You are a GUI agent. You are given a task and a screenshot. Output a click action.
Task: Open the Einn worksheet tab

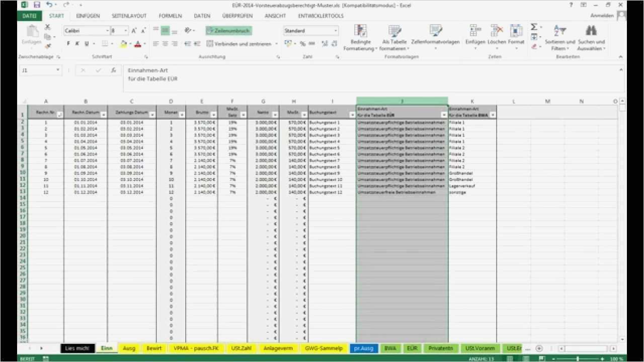tap(106, 348)
